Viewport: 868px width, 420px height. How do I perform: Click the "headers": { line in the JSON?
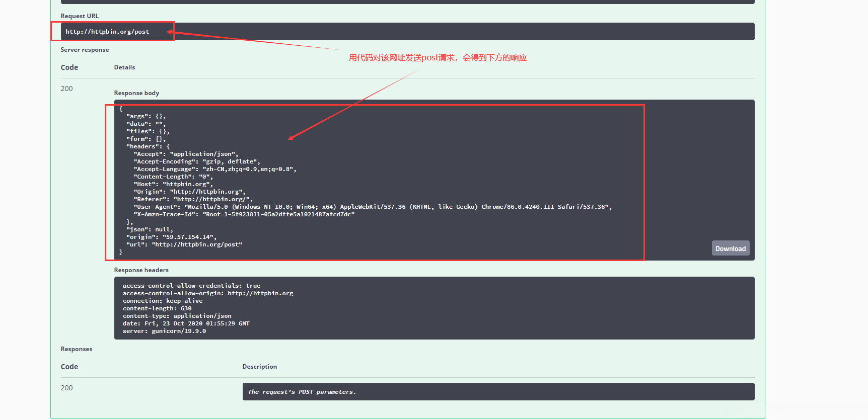click(148, 146)
